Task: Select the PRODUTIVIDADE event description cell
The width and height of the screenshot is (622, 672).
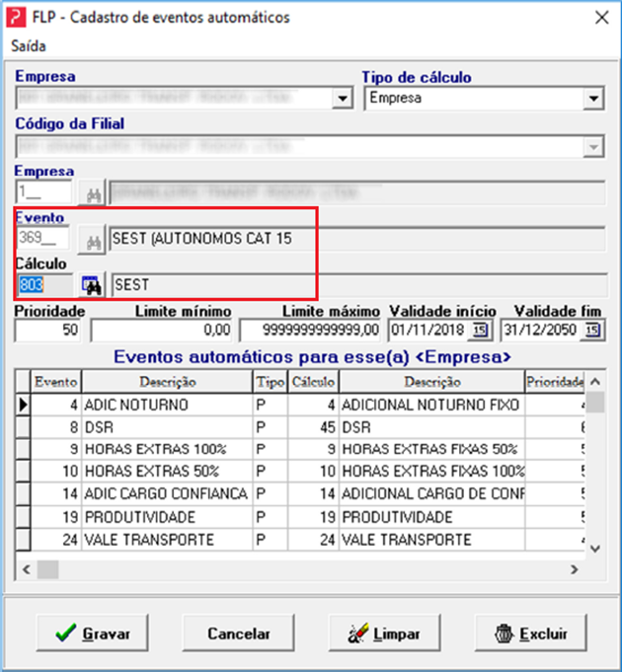Action: pos(167,517)
